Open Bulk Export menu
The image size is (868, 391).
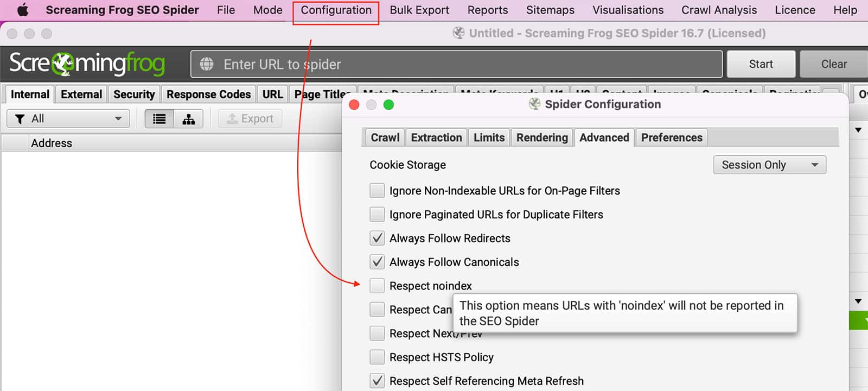[419, 10]
